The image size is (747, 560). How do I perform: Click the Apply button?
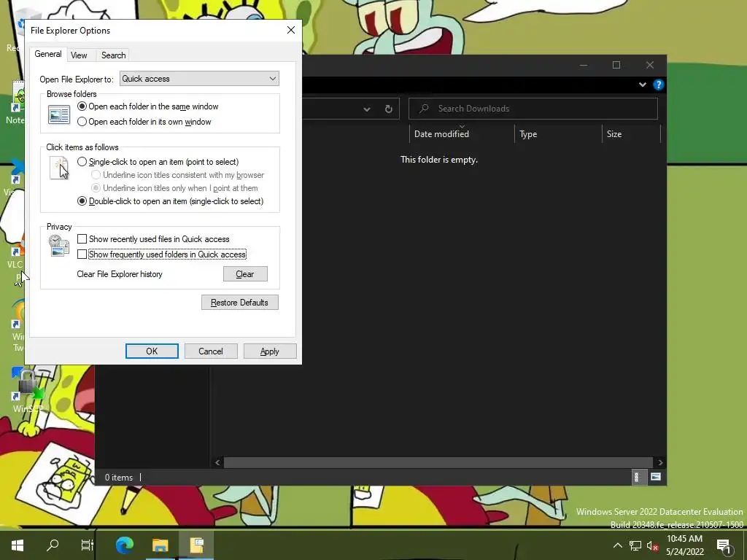270,351
